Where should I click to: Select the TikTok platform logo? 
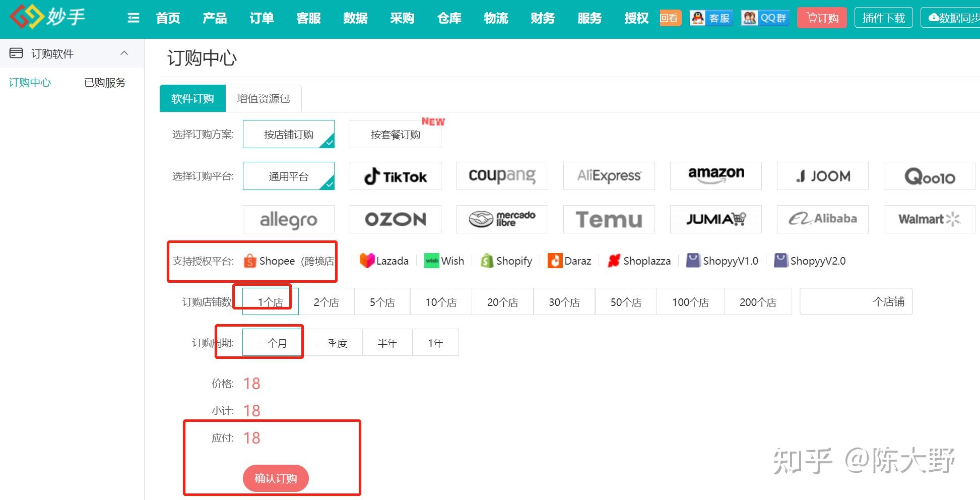395,176
